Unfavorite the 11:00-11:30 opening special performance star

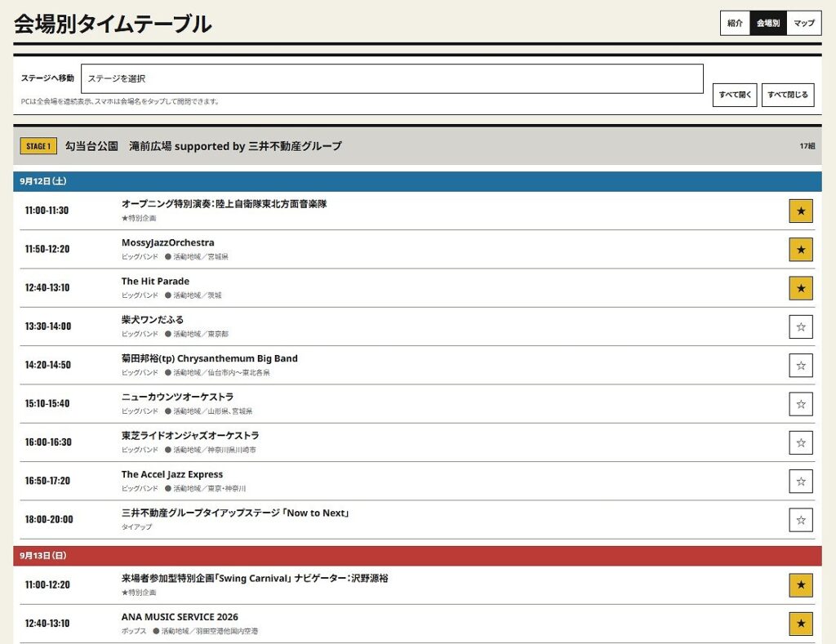[801, 211]
